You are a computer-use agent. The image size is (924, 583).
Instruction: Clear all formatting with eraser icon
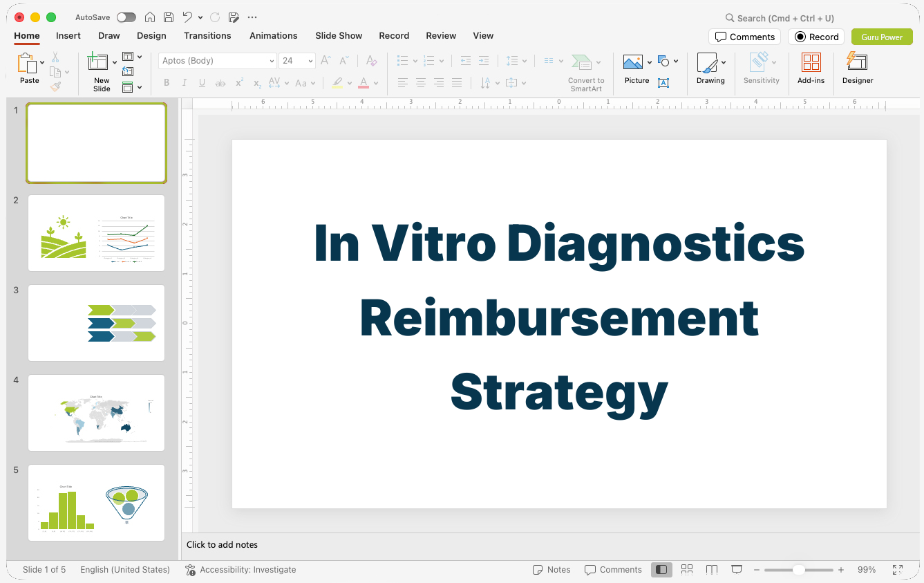point(372,61)
